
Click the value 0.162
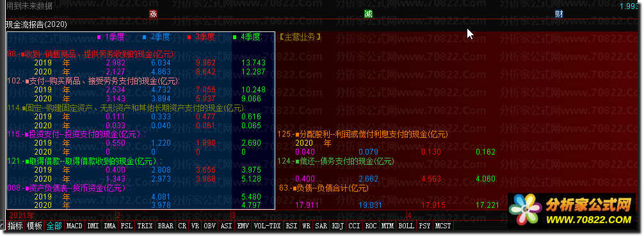point(485,152)
